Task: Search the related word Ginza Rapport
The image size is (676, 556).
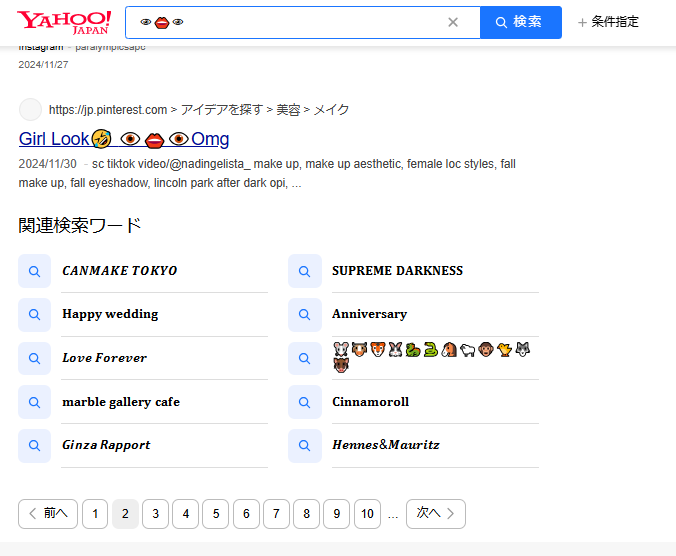Action: 106,445
